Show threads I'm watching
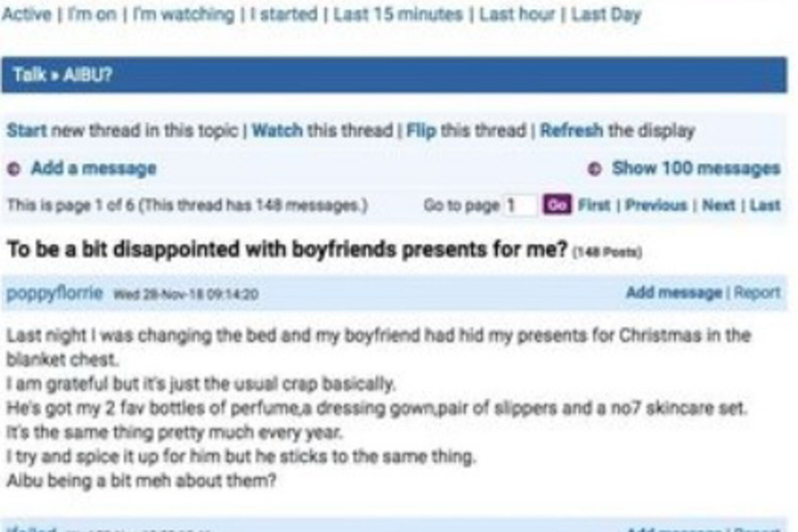The width and height of the screenshot is (798, 532). pos(183,14)
